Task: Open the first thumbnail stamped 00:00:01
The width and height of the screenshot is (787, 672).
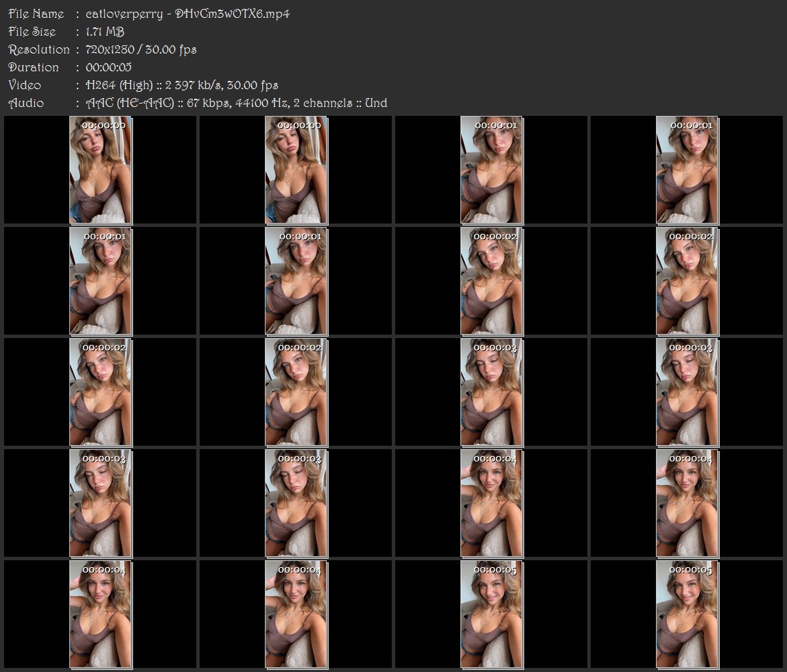Action: pyautogui.click(x=492, y=170)
